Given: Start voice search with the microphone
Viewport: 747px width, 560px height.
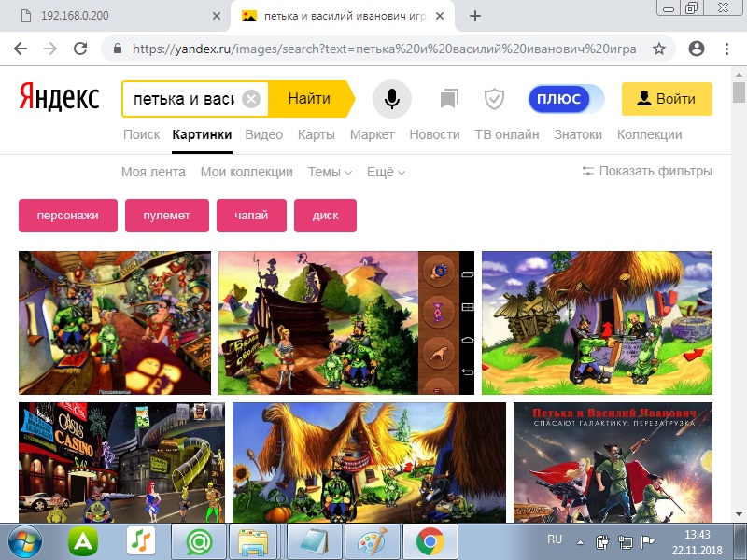Looking at the screenshot, I should (391, 99).
